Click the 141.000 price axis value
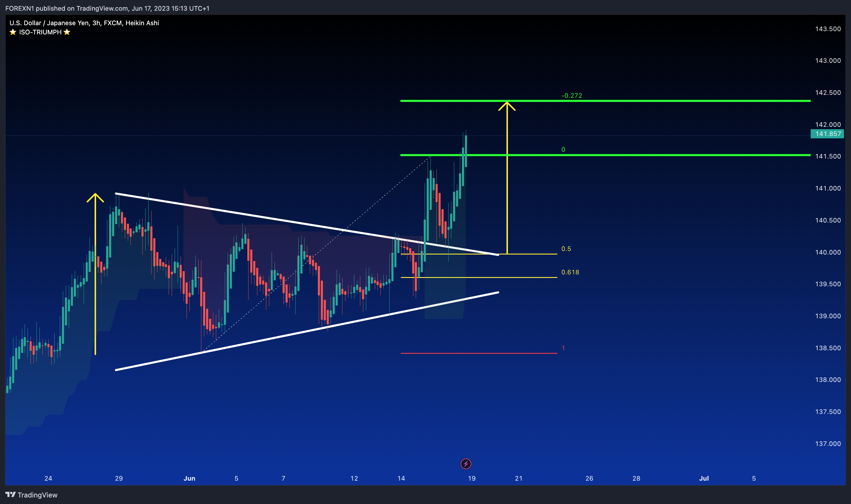Viewport: 851px width, 504px height. point(828,188)
